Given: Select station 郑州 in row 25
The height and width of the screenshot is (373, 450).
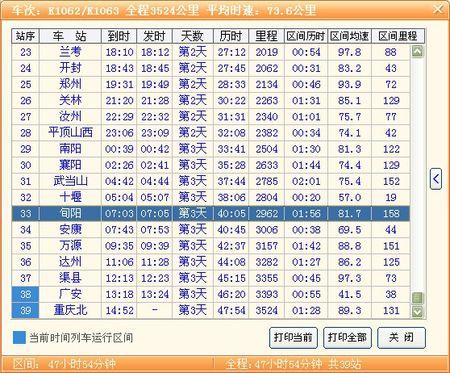Looking at the screenshot, I should 70,84.
